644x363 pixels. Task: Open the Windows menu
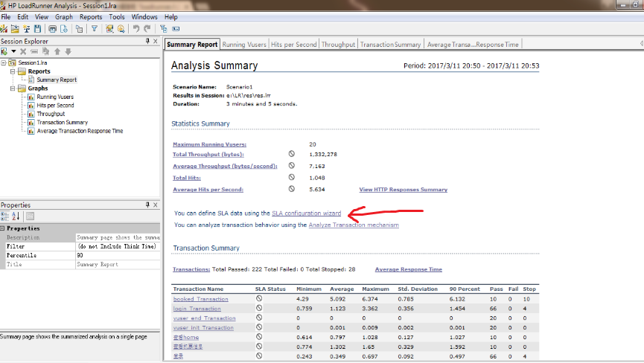coord(144,17)
